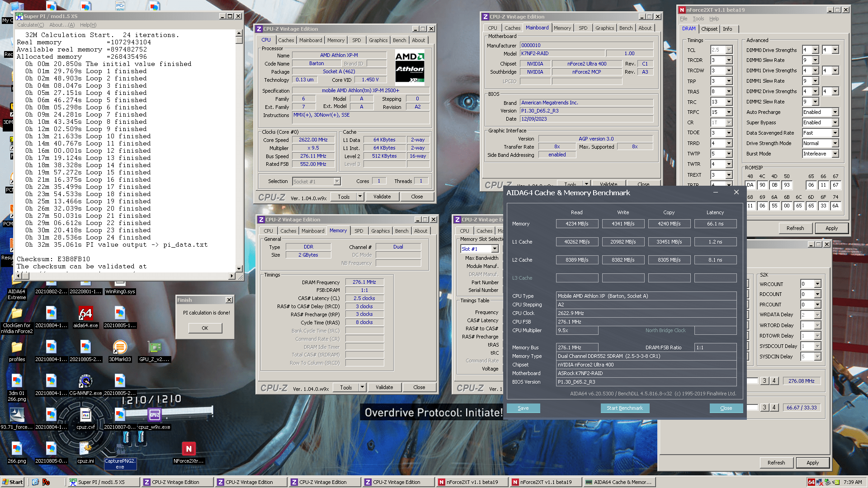Click the Super PI vertical scrollbar down arrow

tap(239, 268)
